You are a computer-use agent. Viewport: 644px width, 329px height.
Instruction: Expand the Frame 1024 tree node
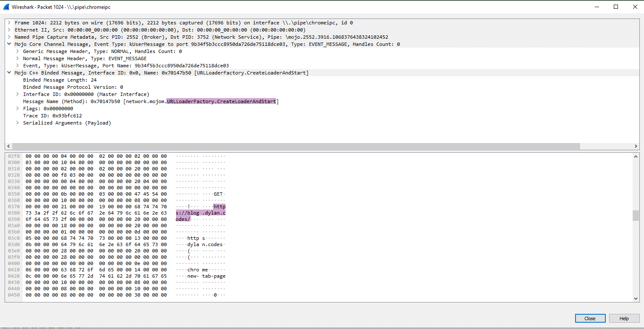[x=8, y=22]
